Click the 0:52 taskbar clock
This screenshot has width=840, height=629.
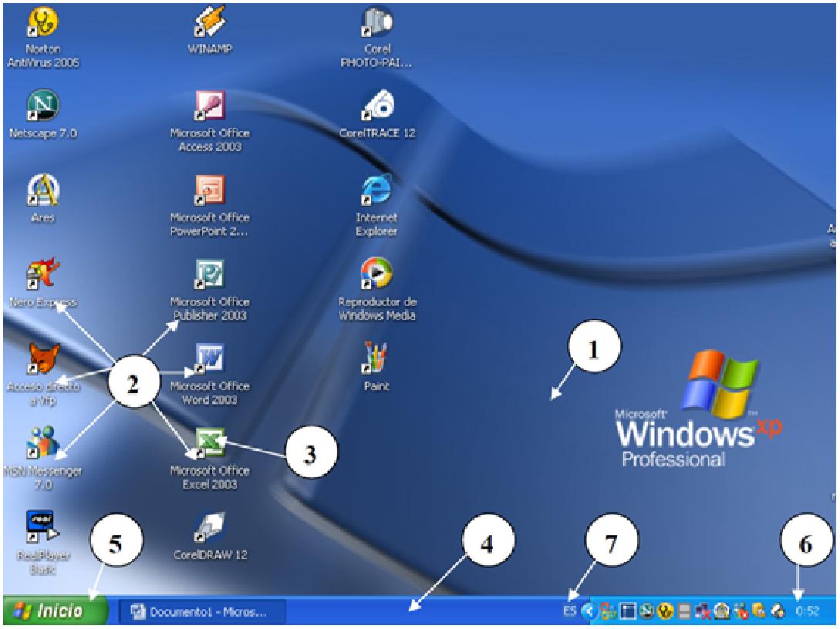(807, 610)
